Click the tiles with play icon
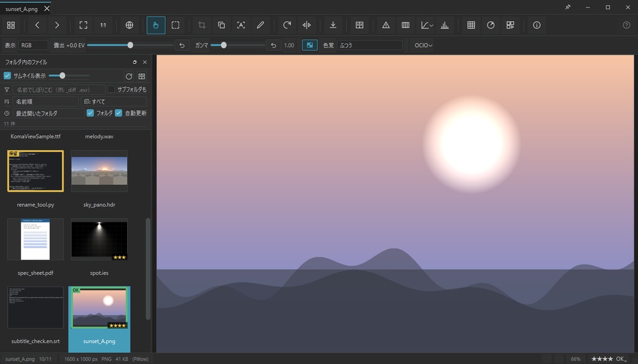Screen dimensions: 638x364 click(x=510, y=25)
